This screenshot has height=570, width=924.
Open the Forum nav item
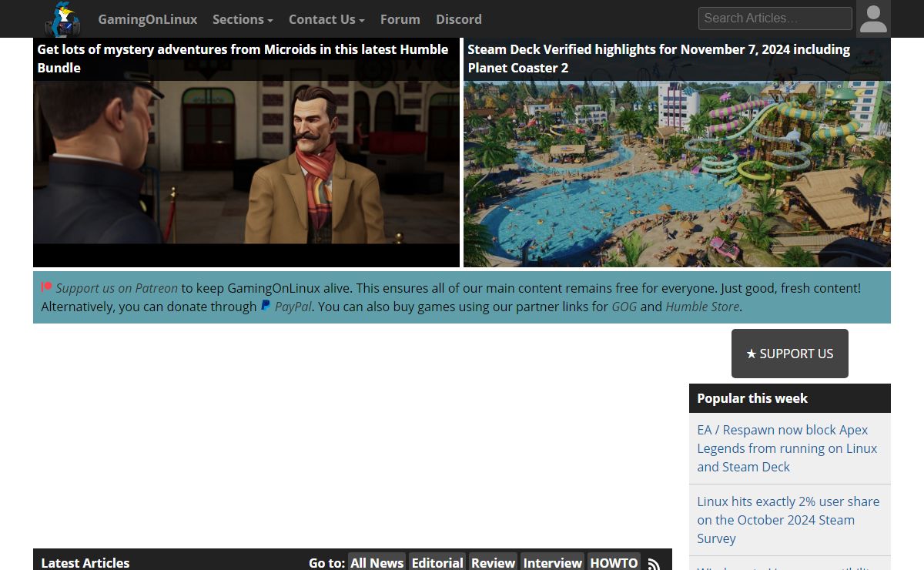click(400, 19)
